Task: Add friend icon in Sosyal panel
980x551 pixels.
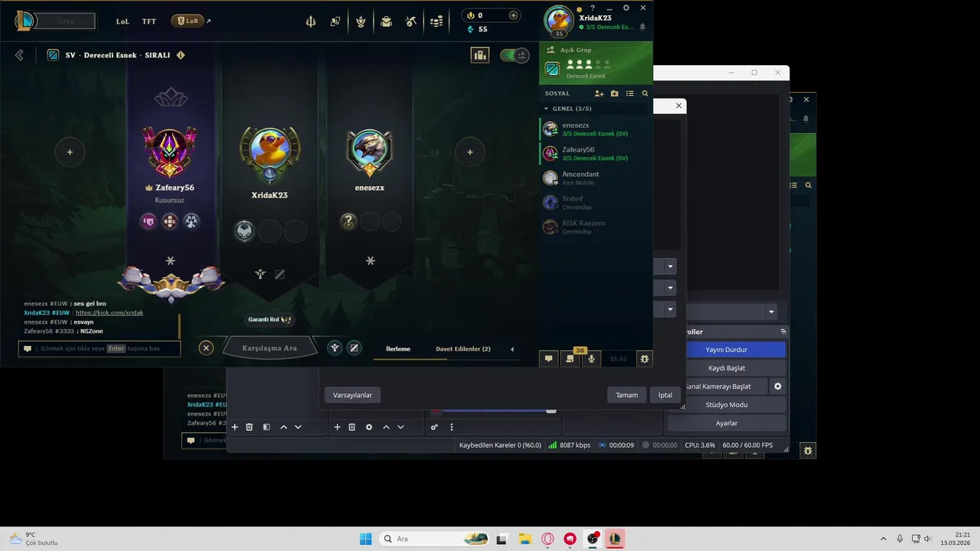Action: [x=599, y=93]
